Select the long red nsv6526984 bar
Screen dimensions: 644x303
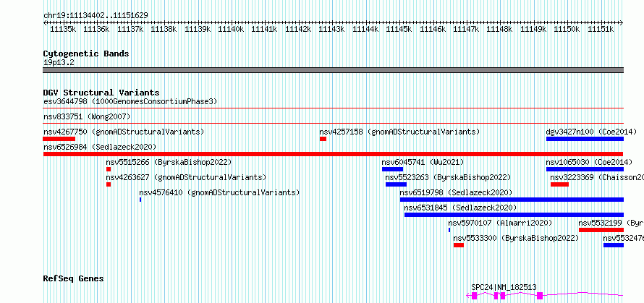pyautogui.click(x=334, y=154)
